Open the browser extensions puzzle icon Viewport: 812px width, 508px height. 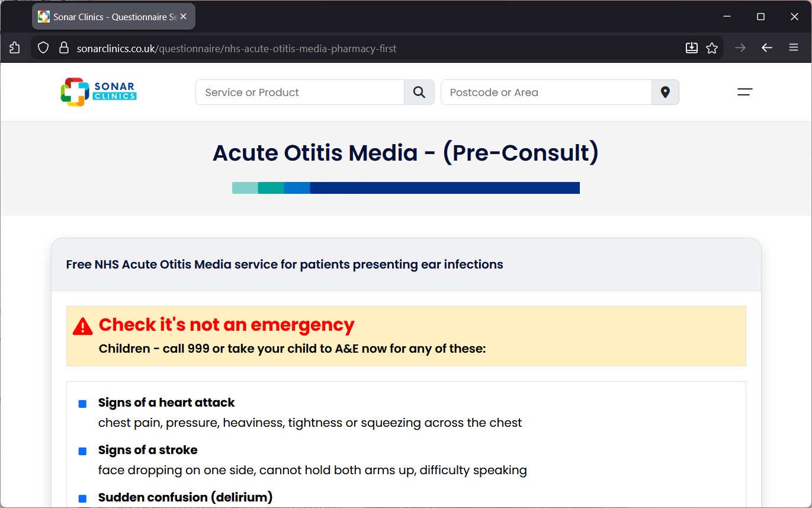tap(15, 48)
